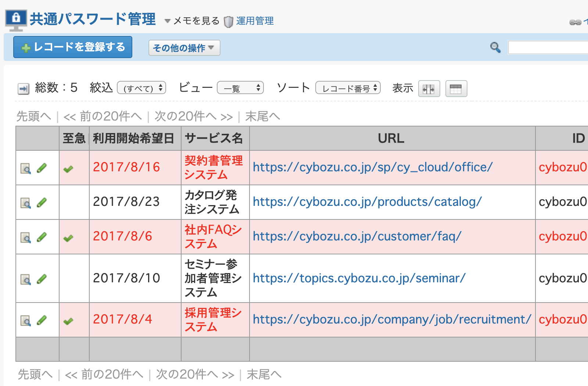Click the arrow icon beside 総数
The image size is (588, 386).
click(x=24, y=89)
